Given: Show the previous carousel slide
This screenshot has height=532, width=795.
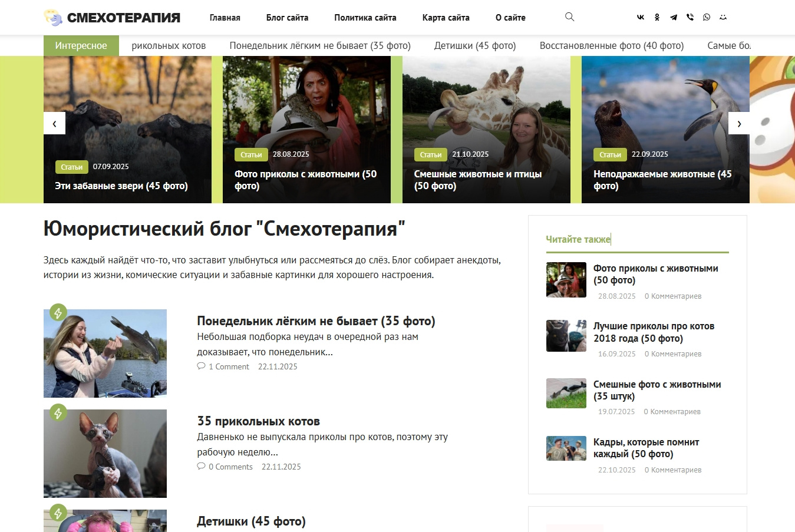Looking at the screenshot, I should pyautogui.click(x=54, y=123).
